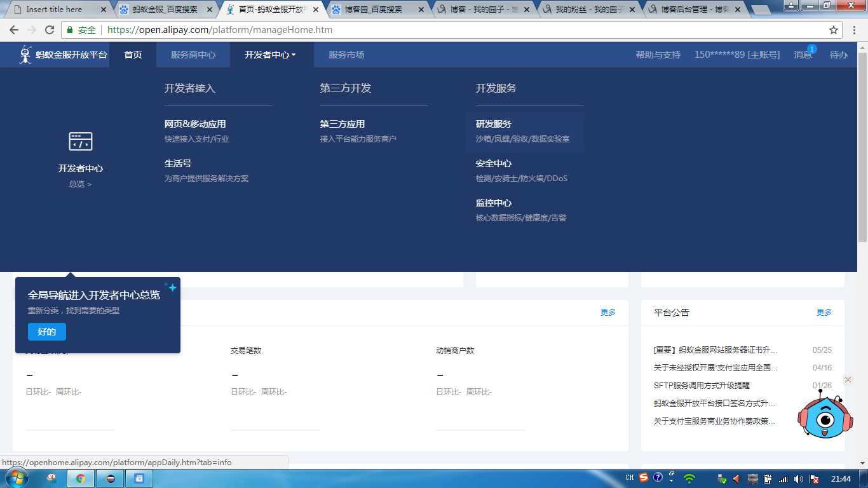This screenshot has height=488, width=868.
Task: Click the 交易笔数 metric label
Action: [x=246, y=350]
